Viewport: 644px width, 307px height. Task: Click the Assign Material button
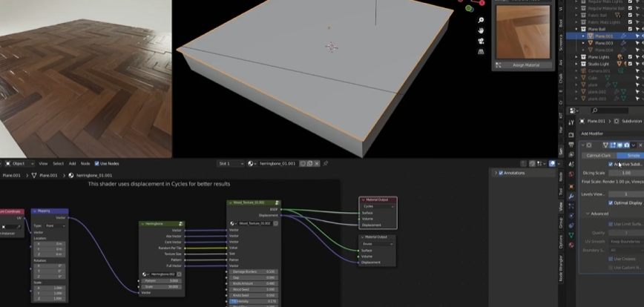point(526,65)
